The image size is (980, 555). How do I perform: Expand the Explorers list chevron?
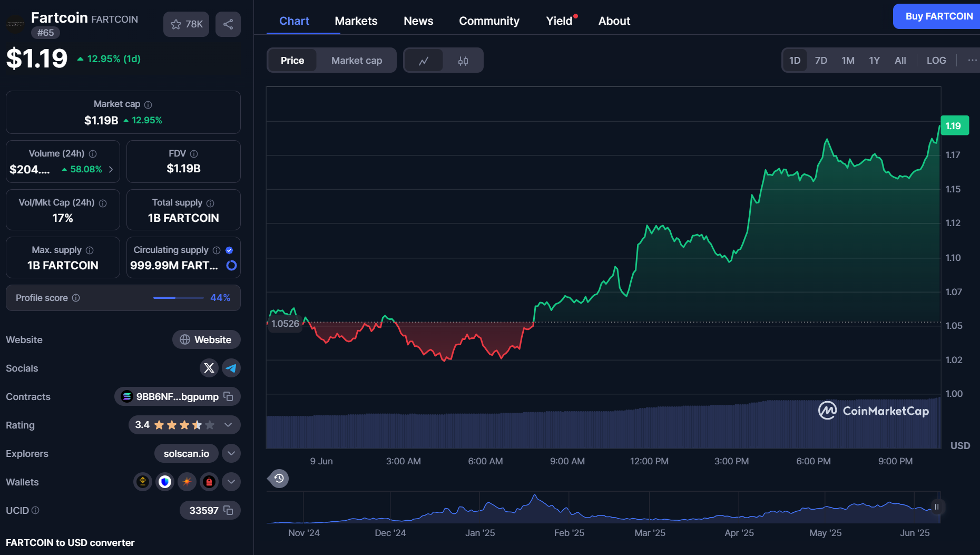click(231, 453)
